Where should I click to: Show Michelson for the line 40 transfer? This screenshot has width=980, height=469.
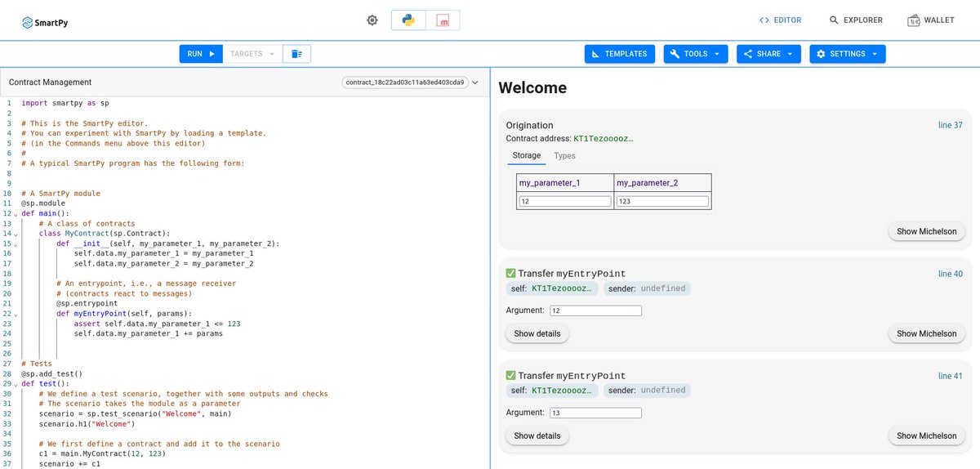coord(926,333)
